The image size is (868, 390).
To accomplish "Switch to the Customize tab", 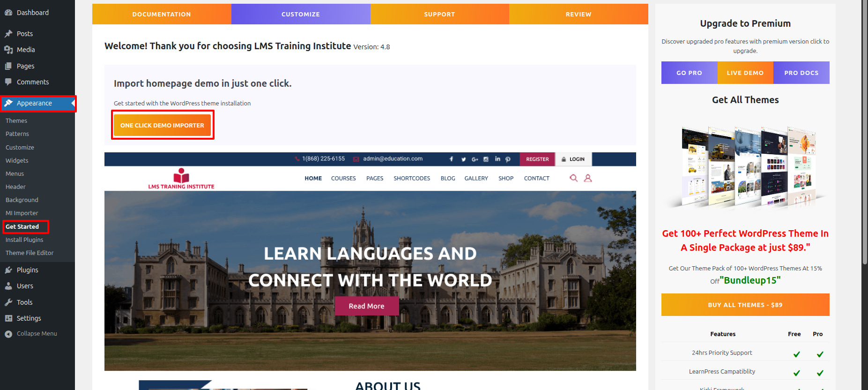I will click(300, 14).
